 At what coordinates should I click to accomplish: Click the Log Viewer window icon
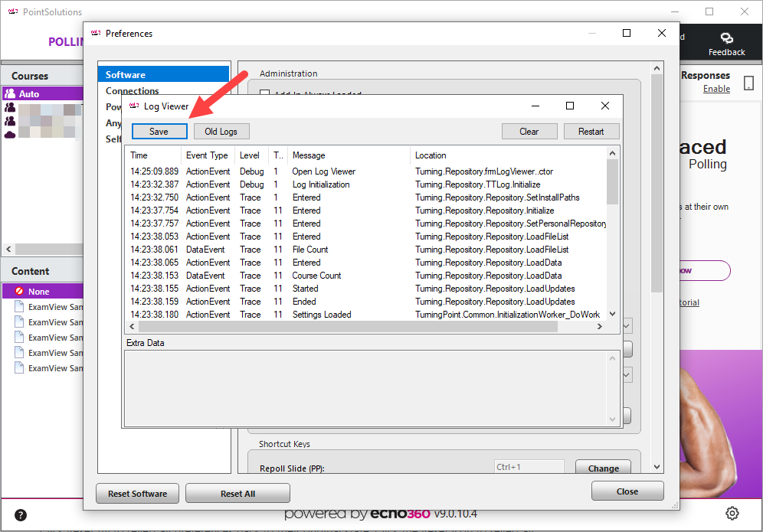[134, 106]
